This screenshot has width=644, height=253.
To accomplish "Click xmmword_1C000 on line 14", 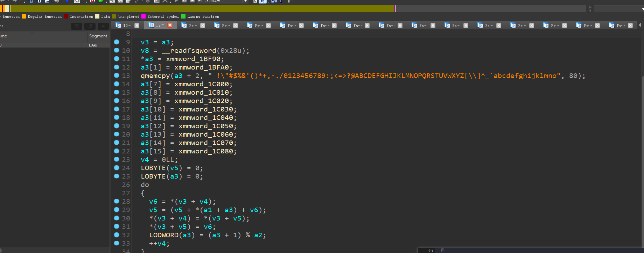I will 202,84.
